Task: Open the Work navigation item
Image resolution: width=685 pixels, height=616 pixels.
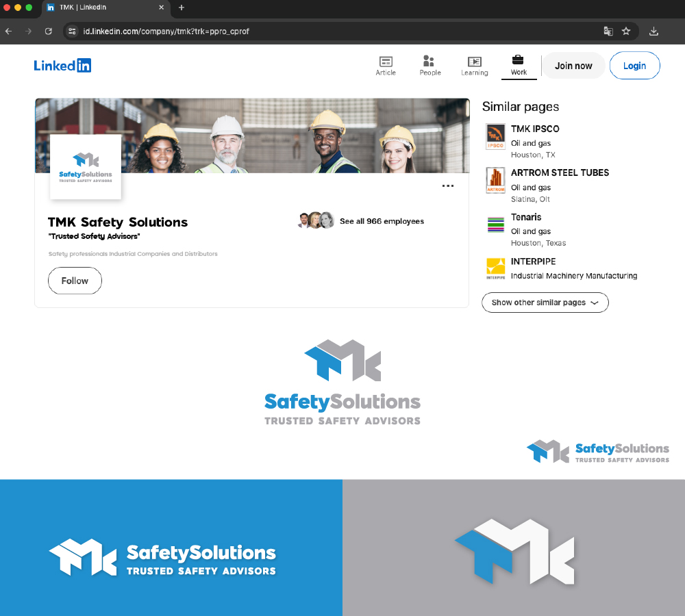Action: pos(519,66)
